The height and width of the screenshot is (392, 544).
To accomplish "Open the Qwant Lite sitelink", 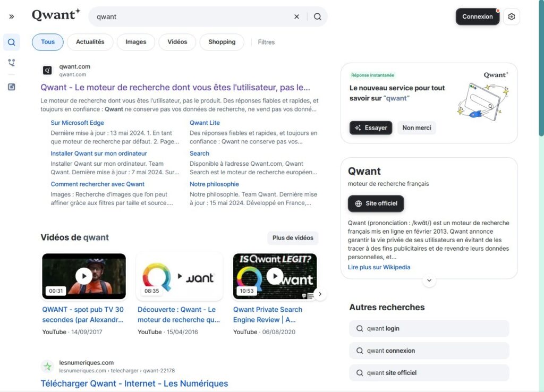I will 205,123.
